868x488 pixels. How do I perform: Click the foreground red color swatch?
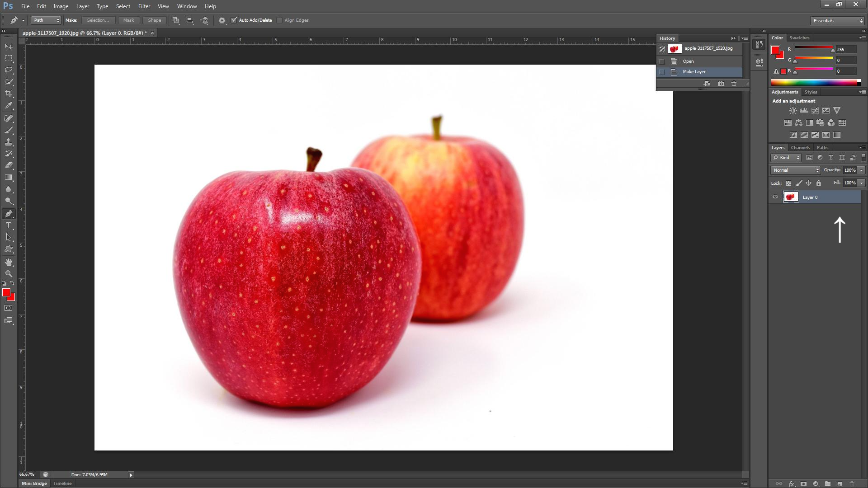(x=6, y=293)
